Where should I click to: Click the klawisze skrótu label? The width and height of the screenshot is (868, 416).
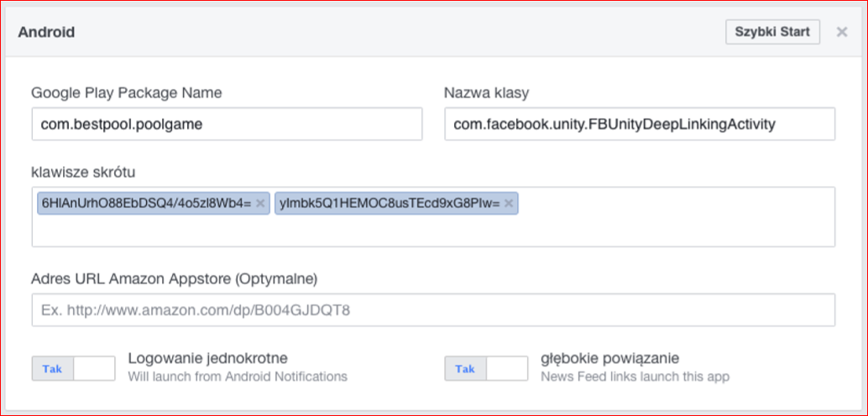tap(83, 173)
